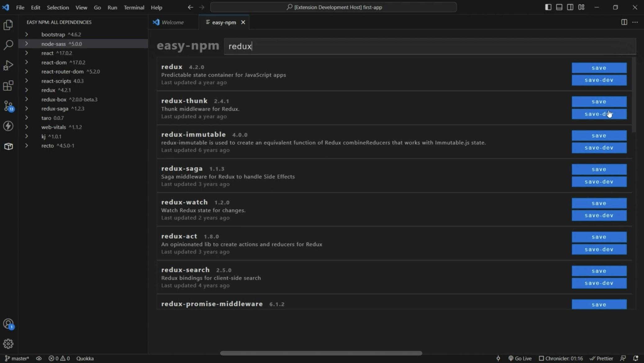Expand the react ^17.0.2 dependency
This screenshot has height=363, width=644.
pyautogui.click(x=26, y=53)
